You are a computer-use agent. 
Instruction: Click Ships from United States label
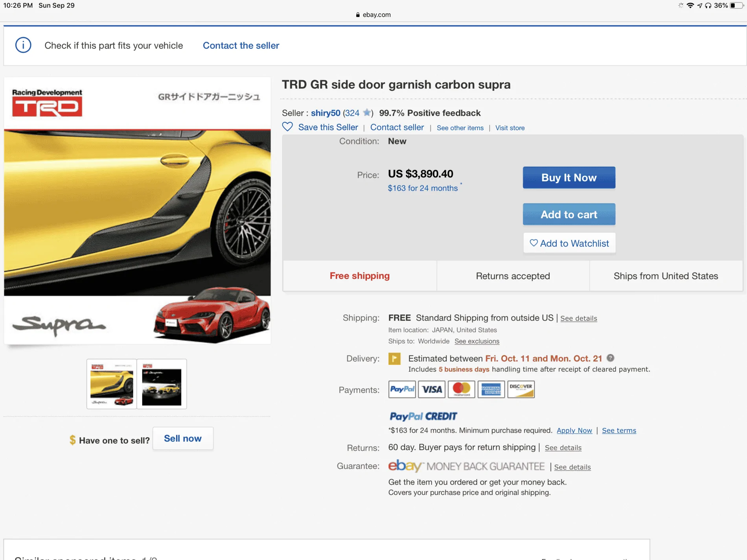(666, 276)
